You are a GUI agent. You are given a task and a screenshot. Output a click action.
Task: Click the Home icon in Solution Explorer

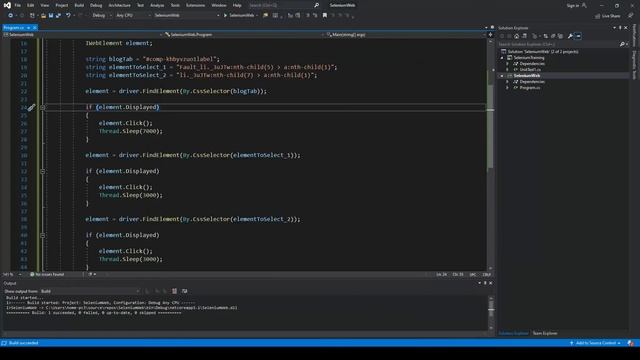coord(516,36)
